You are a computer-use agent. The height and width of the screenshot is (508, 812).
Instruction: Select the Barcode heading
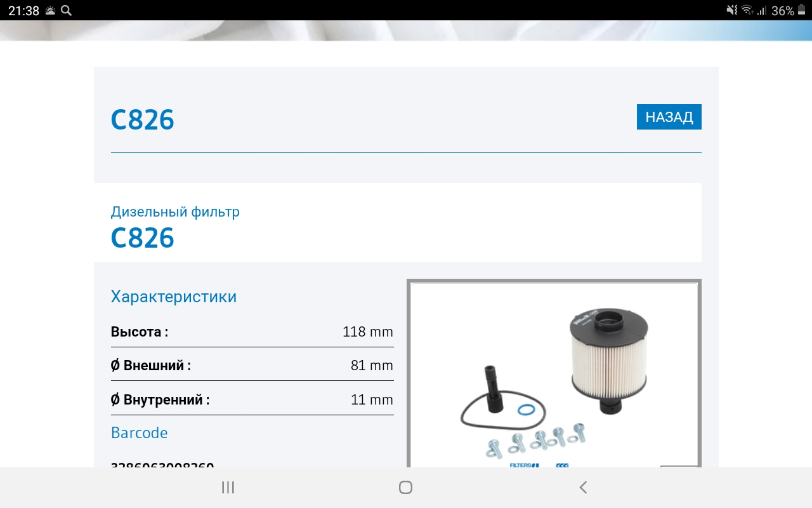pyautogui.click(x=140, y=432)
